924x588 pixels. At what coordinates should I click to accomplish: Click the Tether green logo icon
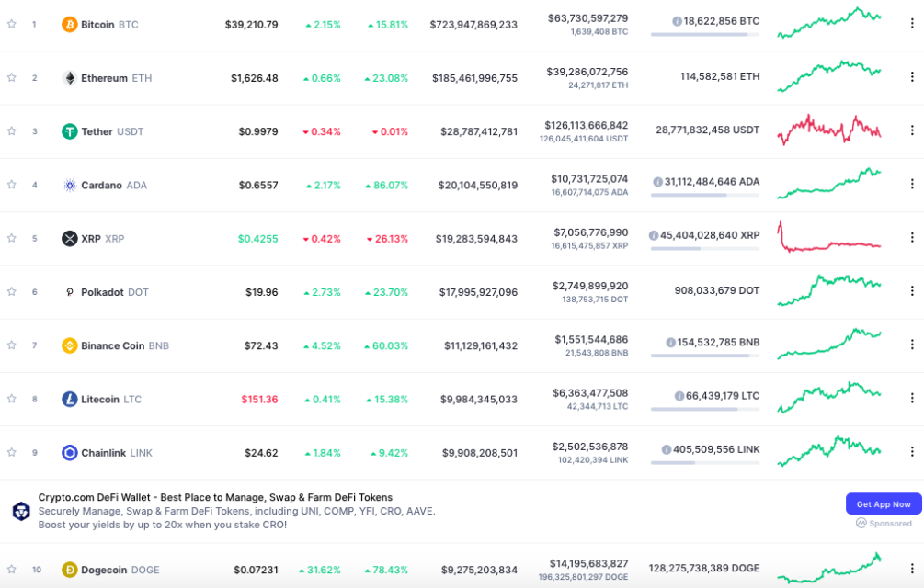pos(69,131)
